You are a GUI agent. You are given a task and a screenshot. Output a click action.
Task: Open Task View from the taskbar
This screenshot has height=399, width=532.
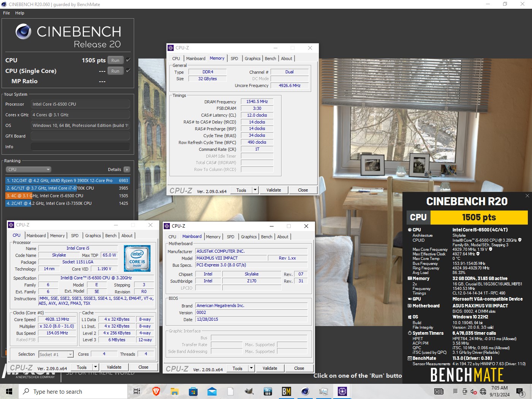click(137, 391)
